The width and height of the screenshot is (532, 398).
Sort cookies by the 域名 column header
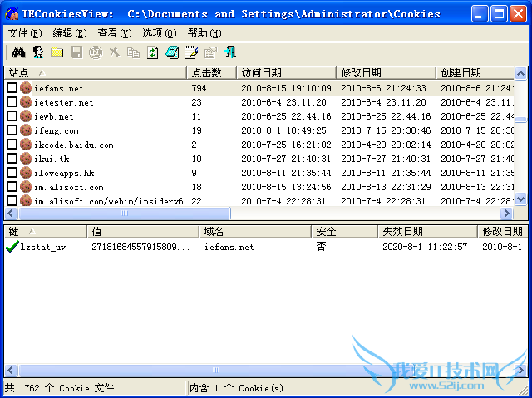[x=255, y=232]
